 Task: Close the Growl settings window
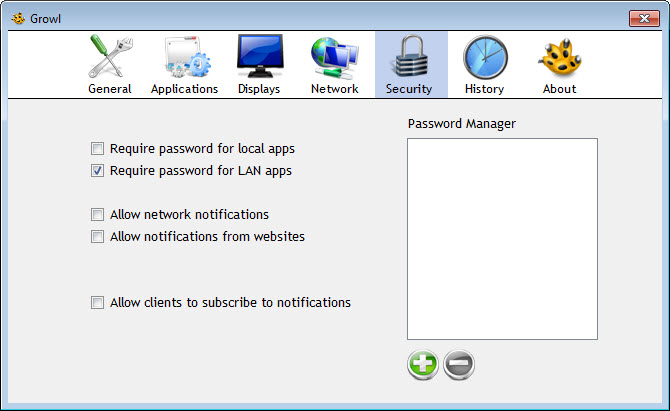pos(644,18)
